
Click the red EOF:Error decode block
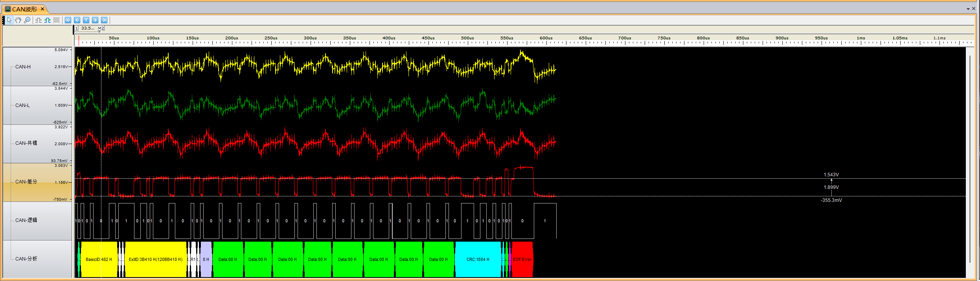coord(522,259)
